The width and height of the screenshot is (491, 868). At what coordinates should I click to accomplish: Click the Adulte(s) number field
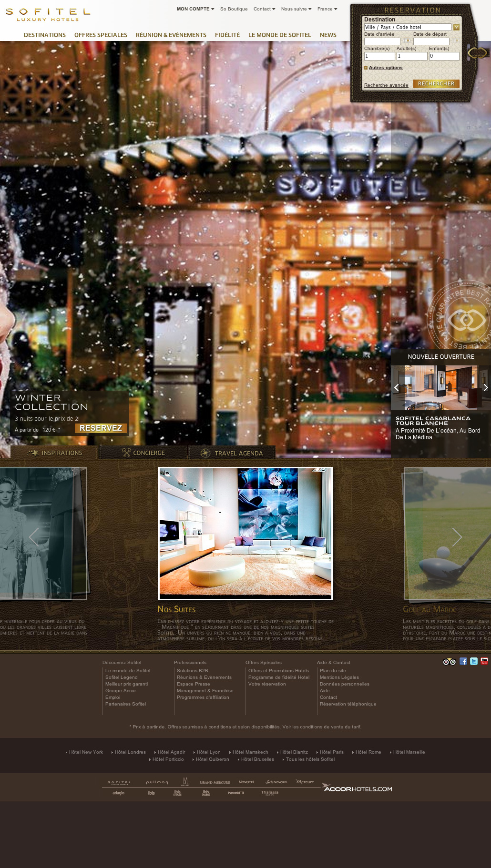412,56
